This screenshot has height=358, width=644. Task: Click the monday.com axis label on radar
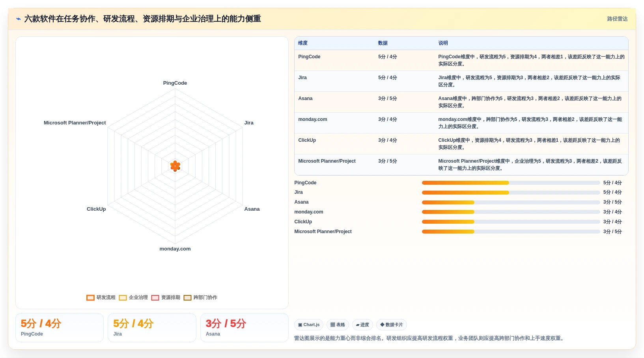(x=175, y=249)
